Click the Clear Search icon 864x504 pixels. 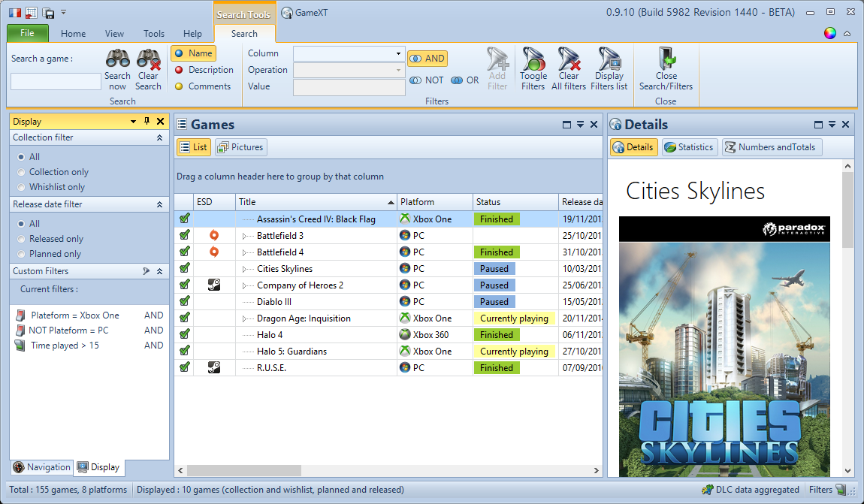coord(148,59)
